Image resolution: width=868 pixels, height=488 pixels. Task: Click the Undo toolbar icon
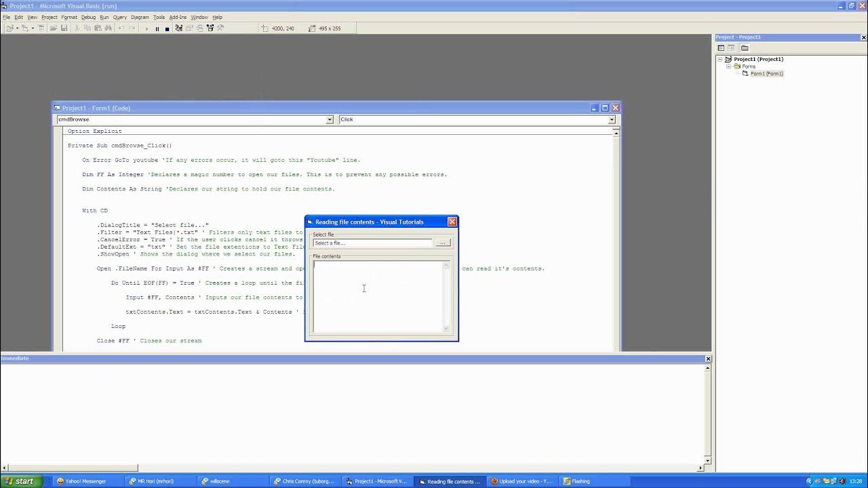[x=122, y=28]
